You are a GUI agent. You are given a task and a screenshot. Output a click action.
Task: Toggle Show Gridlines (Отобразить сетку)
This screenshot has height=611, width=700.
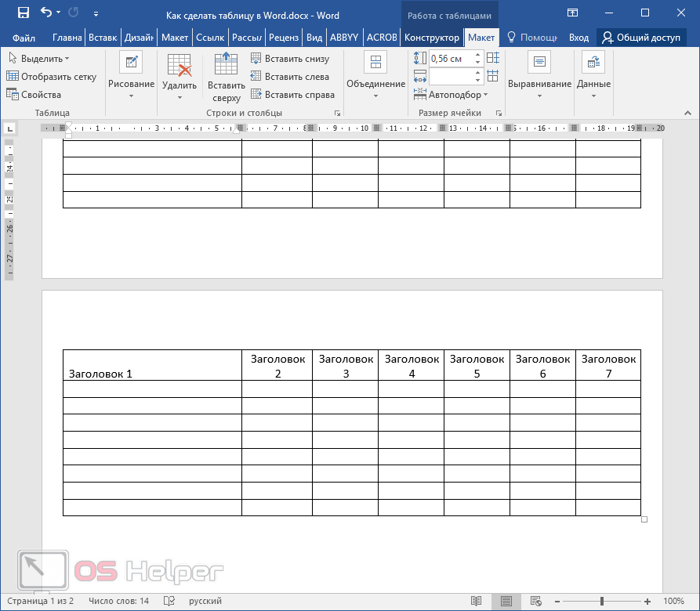51,77
